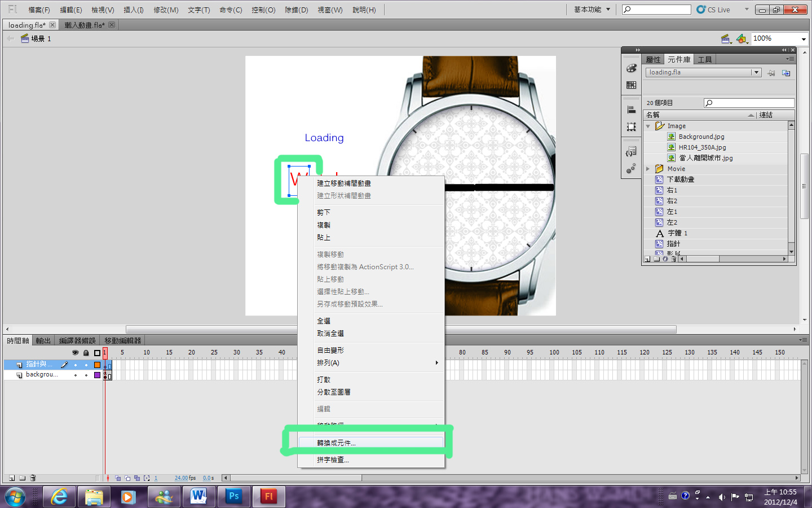The image size is (812, 508).
Task: Open the loading.fla library document dropdown
Action: pyautogui.click(x=757, y=72)
